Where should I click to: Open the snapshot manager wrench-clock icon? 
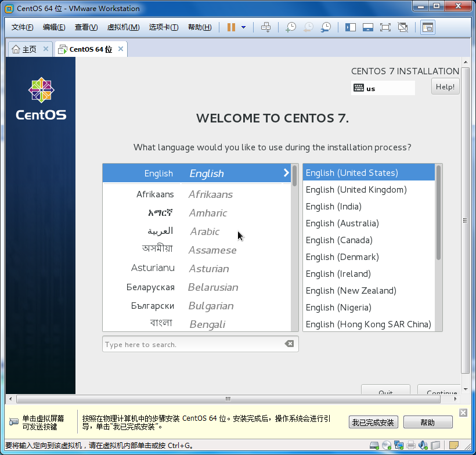coord(326,27)
